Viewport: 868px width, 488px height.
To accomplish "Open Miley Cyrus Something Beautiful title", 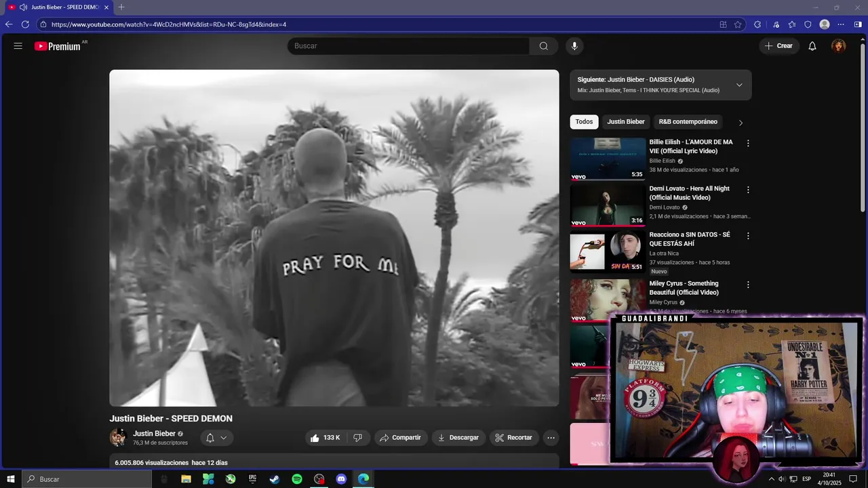I will click(x=684, y=288).
